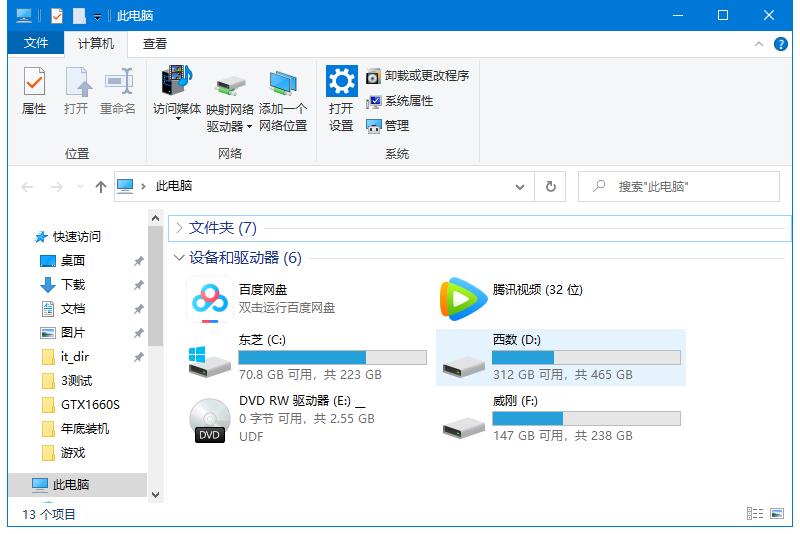Screen dimensions: 800x534
Task: Click the 双击运行百度网盘 description
Action: (x=287, y=308)
